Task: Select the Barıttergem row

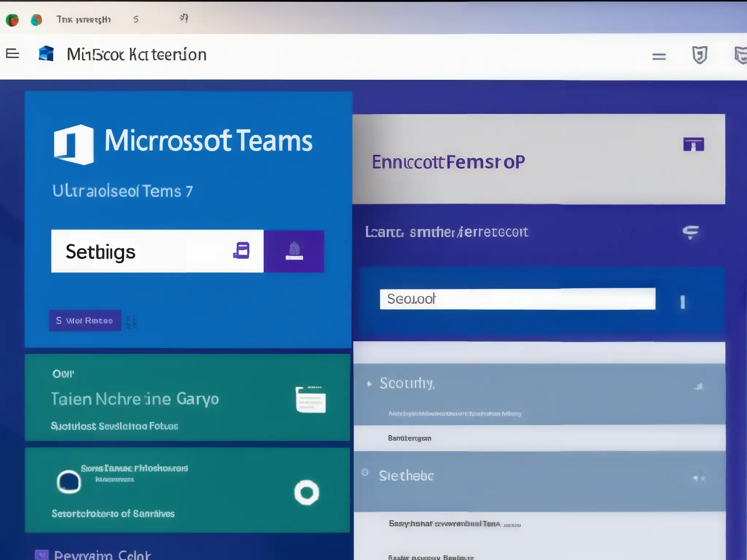Action: tap(539, 438)
